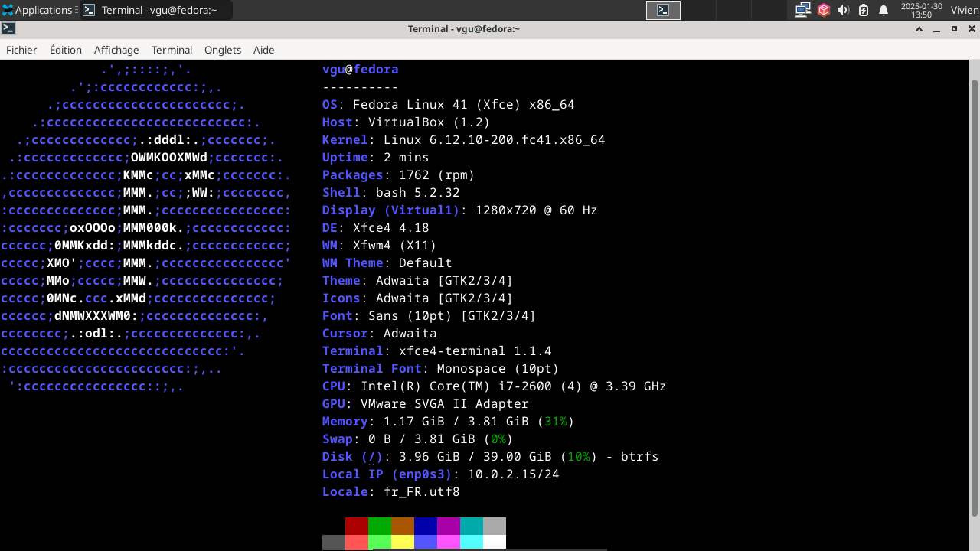980x551 pixels.
Task: Click the Disk (/) line with btrfs
Action: click(x=491, y=456)
